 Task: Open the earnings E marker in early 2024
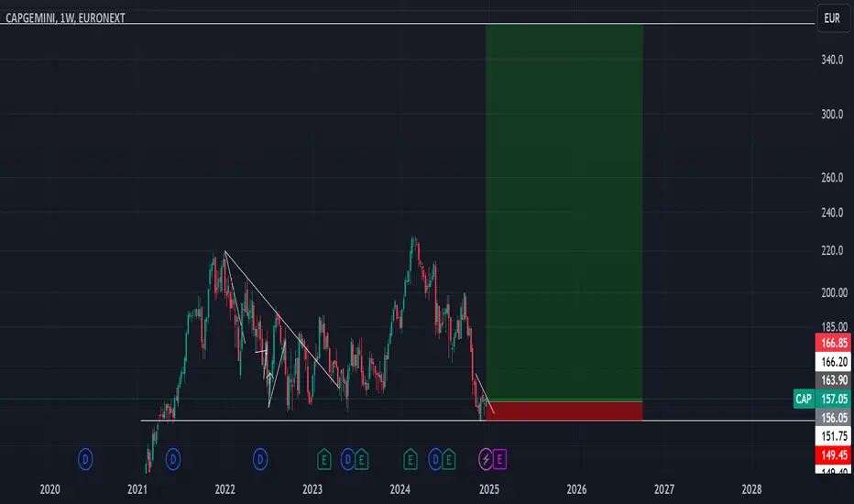pos(411,459)
